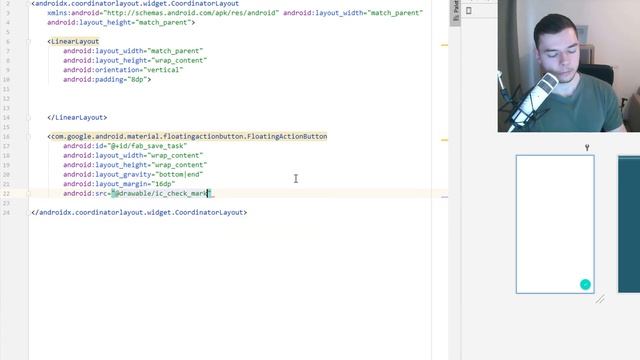Place the cursor on empty line 12
Image resolution: width=640 pixels, height=360 pixels.
(229, 98)
